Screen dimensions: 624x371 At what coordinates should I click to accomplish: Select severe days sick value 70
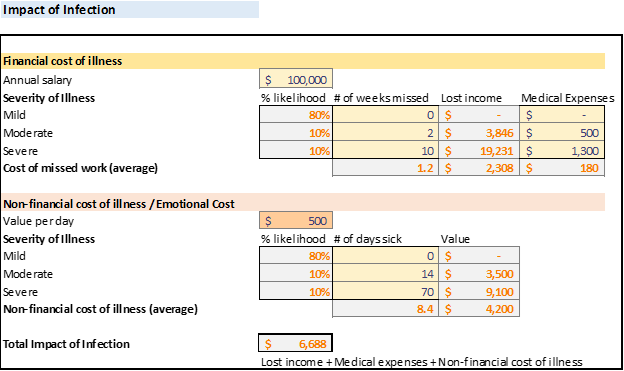385,291
